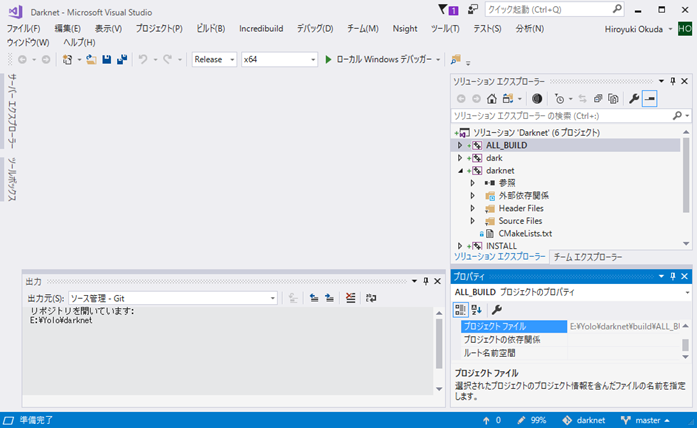The height and width of the screenshot is (428, 697).
Task: Open the ファイル(F) menu
Action: pyautogui.click(x=23, y=29)
